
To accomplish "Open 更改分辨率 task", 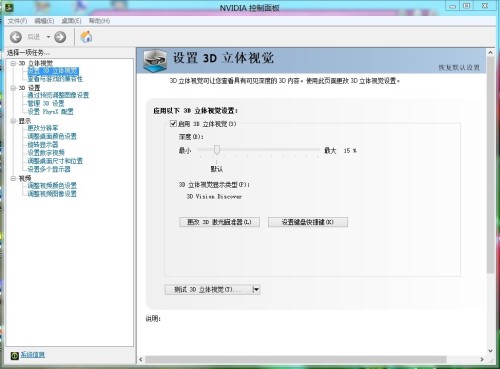I will click(43, 128).
